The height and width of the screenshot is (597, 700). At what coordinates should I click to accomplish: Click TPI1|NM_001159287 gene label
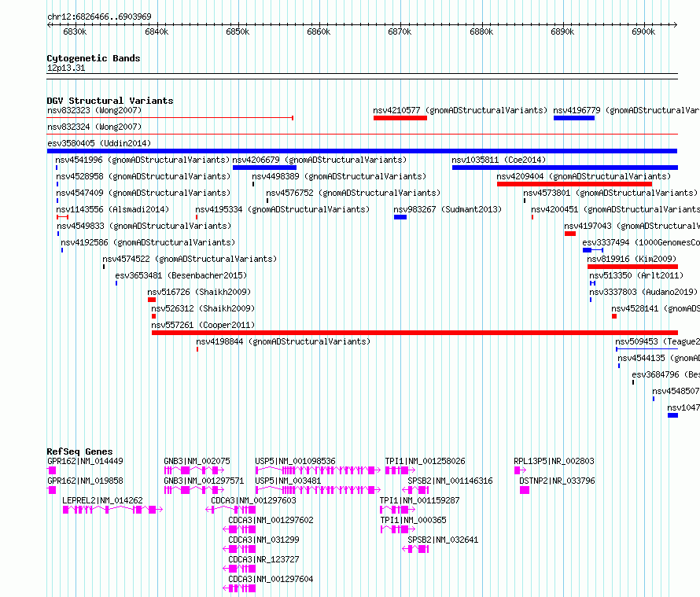pyautogui.click(x=419, y=500)
